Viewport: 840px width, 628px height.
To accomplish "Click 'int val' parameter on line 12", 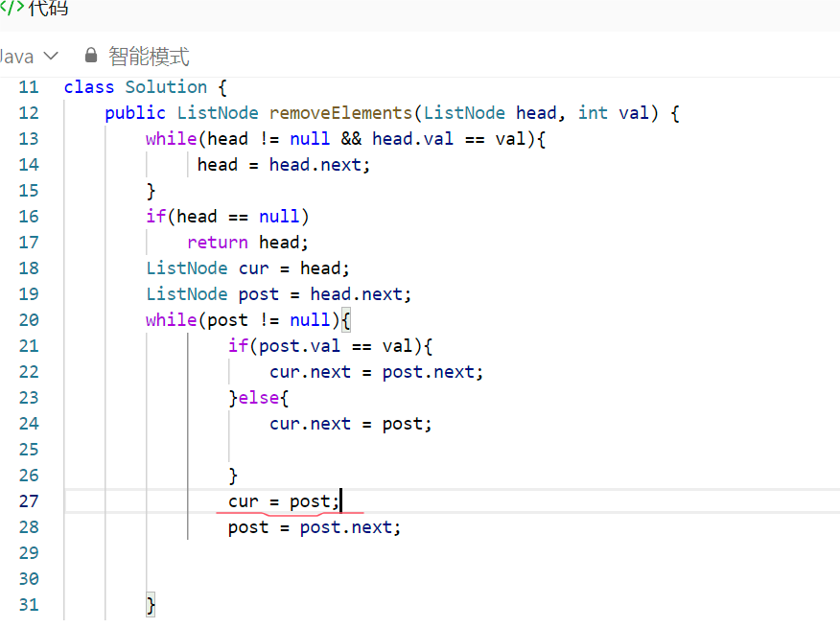I will [x=613, y=113].
